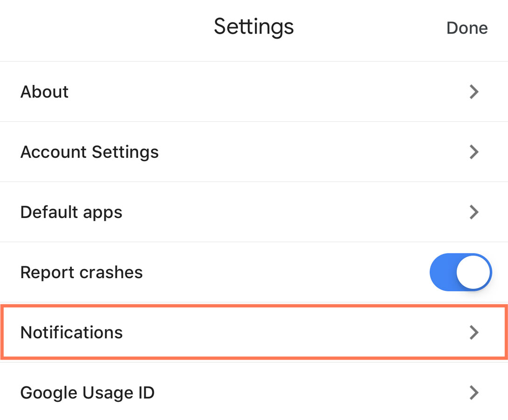Click the Notifications chevron indicator
Screen dimensions: 508x420
click(474, 332)
